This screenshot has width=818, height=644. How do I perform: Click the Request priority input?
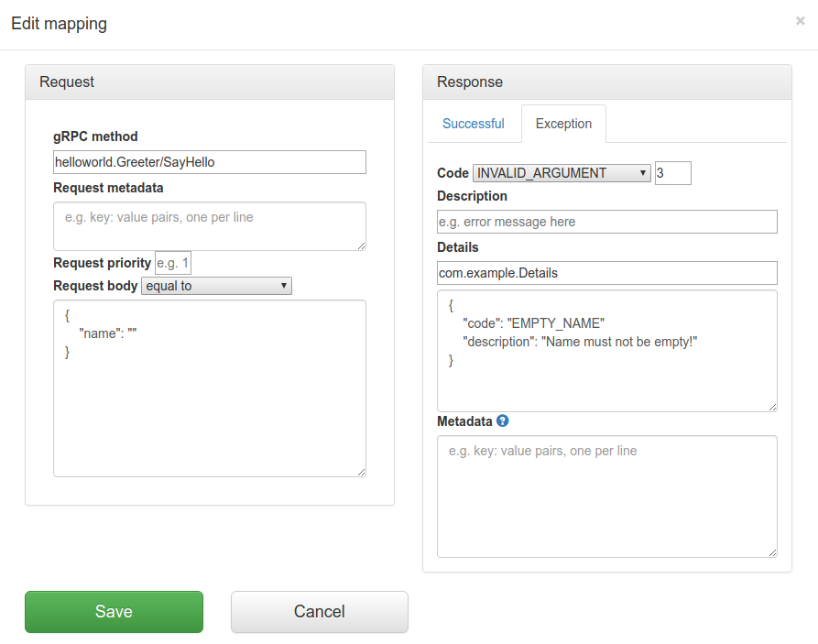172,263
